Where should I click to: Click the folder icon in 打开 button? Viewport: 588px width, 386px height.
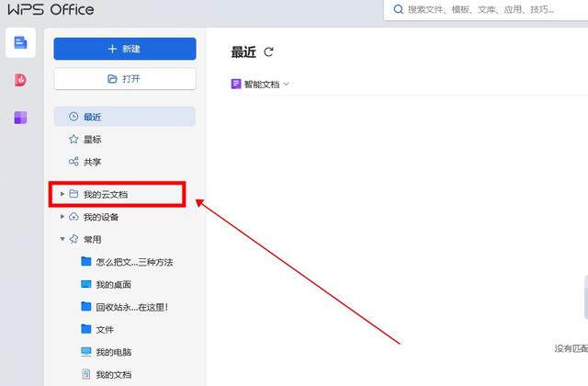pos(112,79)
